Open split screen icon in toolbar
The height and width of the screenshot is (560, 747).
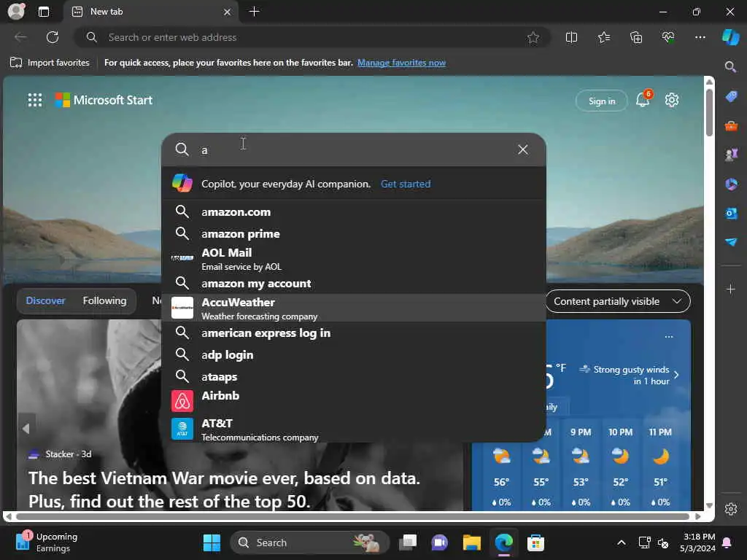click(x=571, y=37)
